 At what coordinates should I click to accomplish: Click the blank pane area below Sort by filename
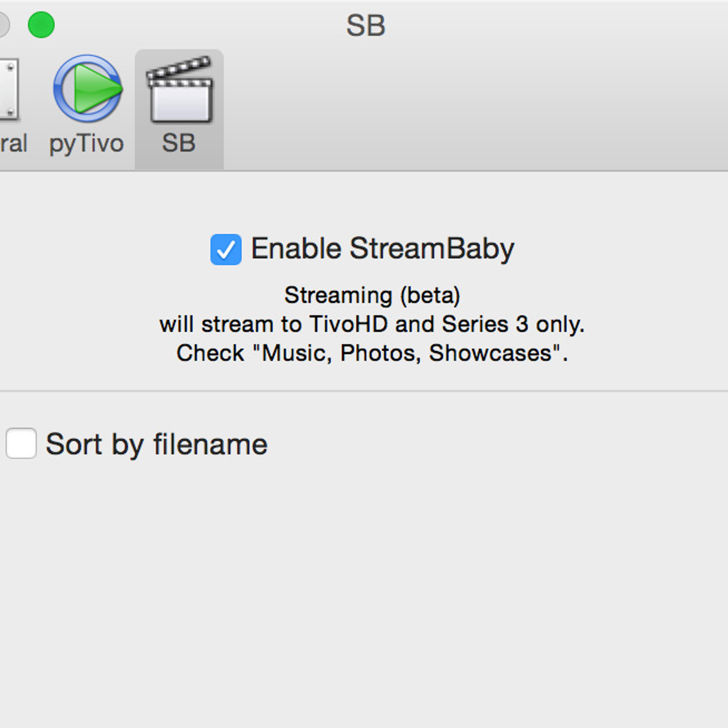364,591
